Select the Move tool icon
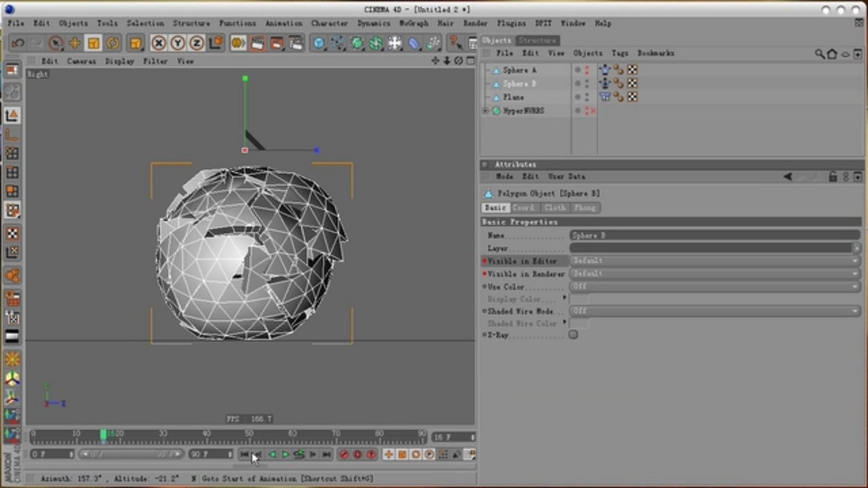The image size is (868, 488). click(x=75, y=43)
